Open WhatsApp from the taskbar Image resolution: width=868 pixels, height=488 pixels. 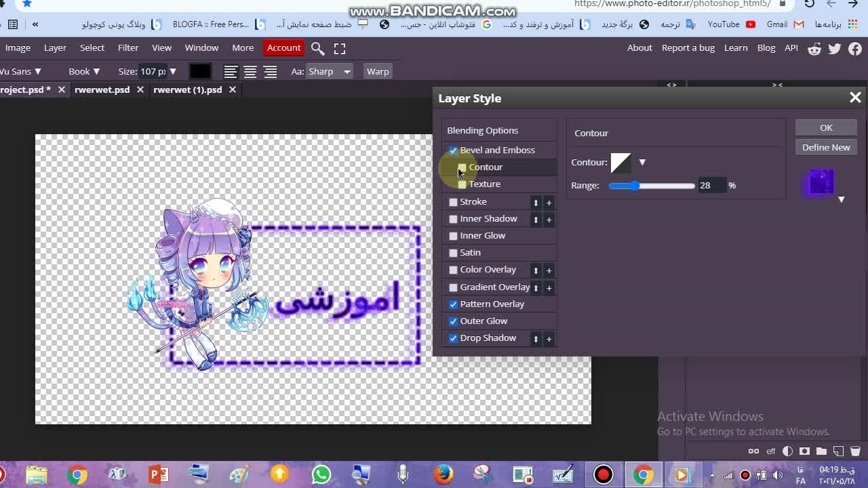click(321, 474)
